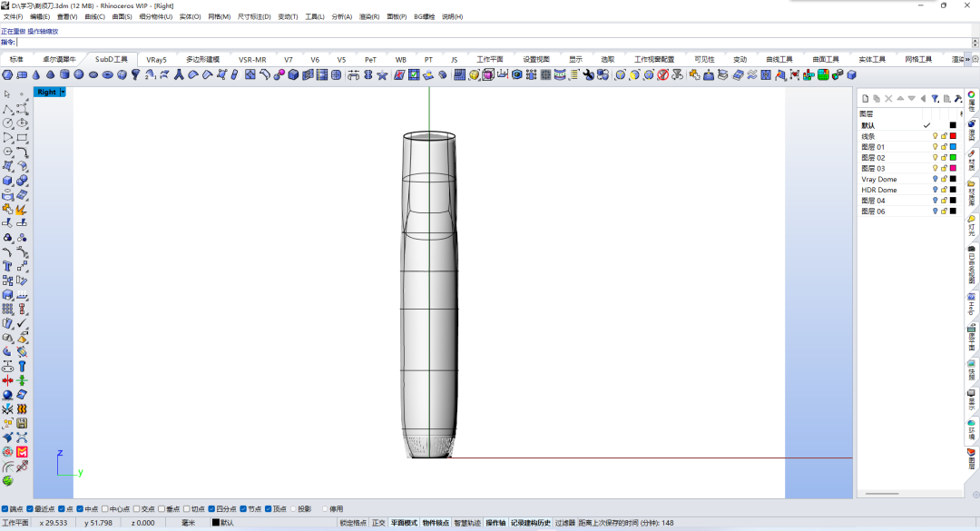The height and width of the screenshot is (531, 980).
Task: Open the 属性 properties side panel tab
Action: click(x=972, y=101)
